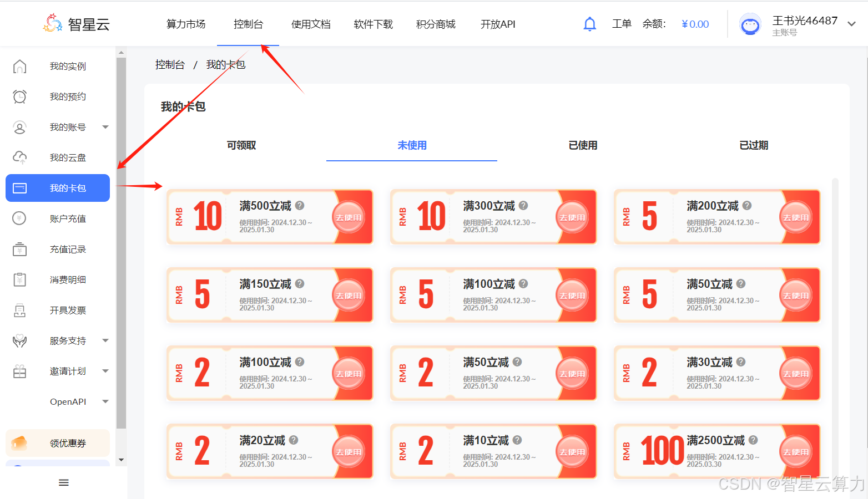Click 去使用 on 2 RMB 满100立减 coupon

[349, 374]
